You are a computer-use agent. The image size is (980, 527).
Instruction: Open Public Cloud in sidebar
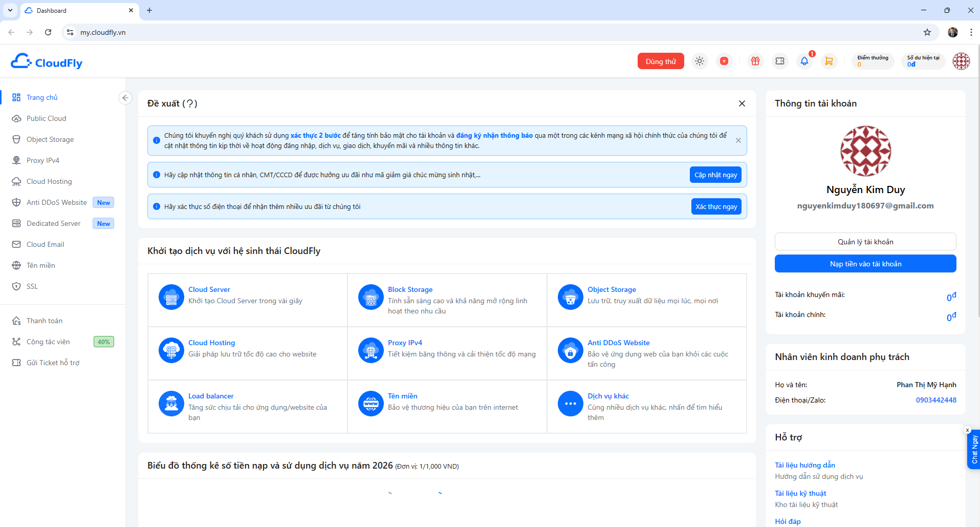point(47,118)
